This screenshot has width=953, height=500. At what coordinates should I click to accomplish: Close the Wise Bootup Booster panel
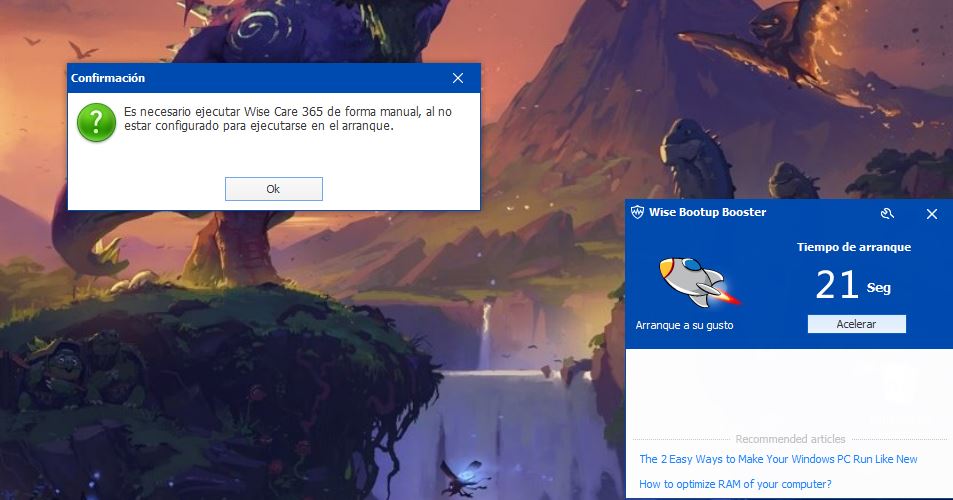pyautogui.click(x=932, y=214)
